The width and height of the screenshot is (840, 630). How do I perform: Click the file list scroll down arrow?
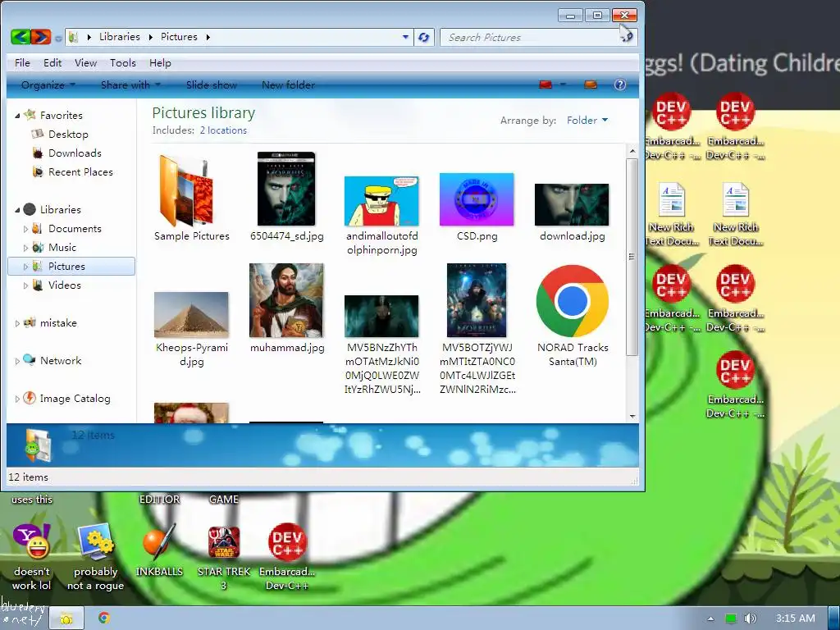[632, 416]
